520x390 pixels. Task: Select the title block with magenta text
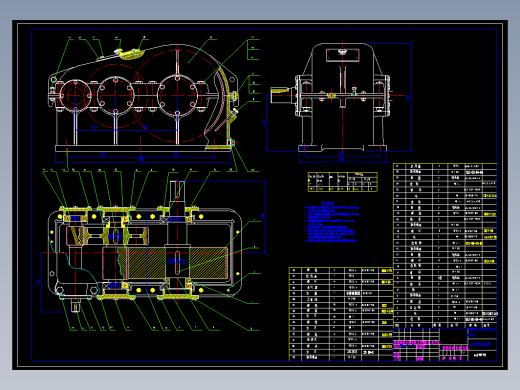(x=445, y=345)
